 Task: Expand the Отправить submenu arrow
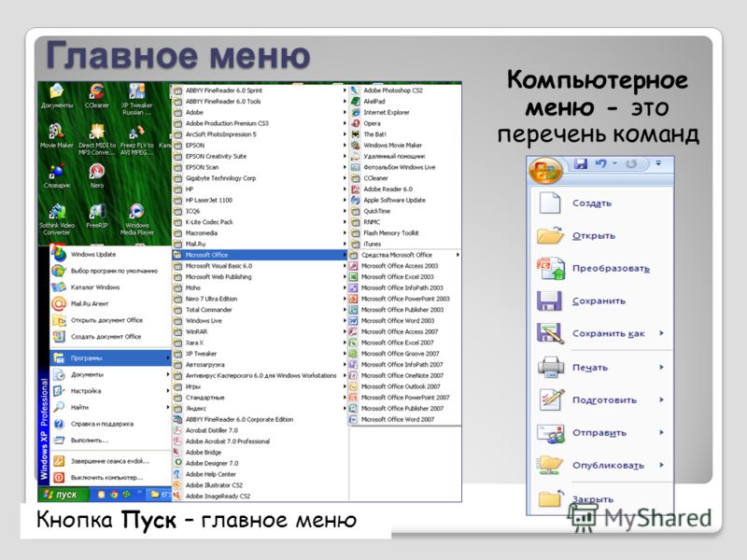(661, 432)
